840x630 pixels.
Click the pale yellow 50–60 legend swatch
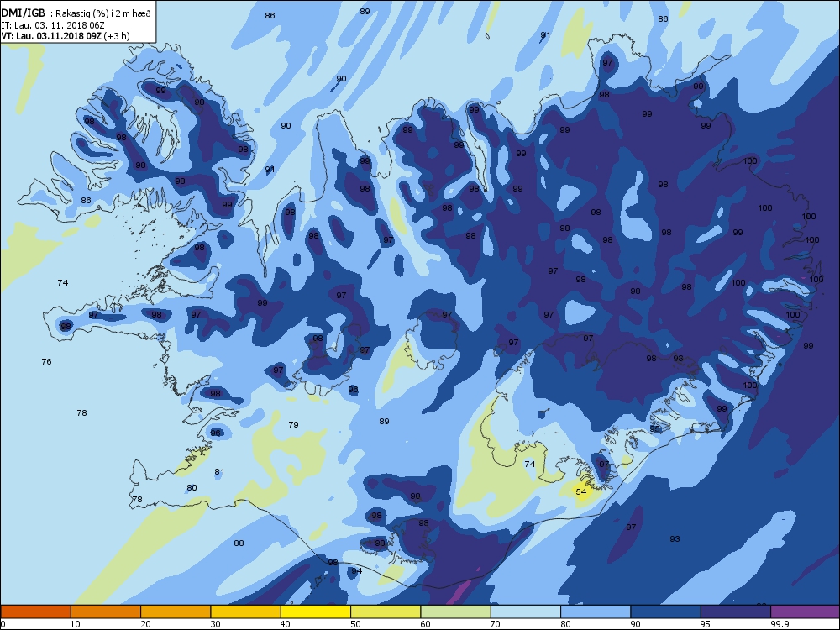pos(386,612)
